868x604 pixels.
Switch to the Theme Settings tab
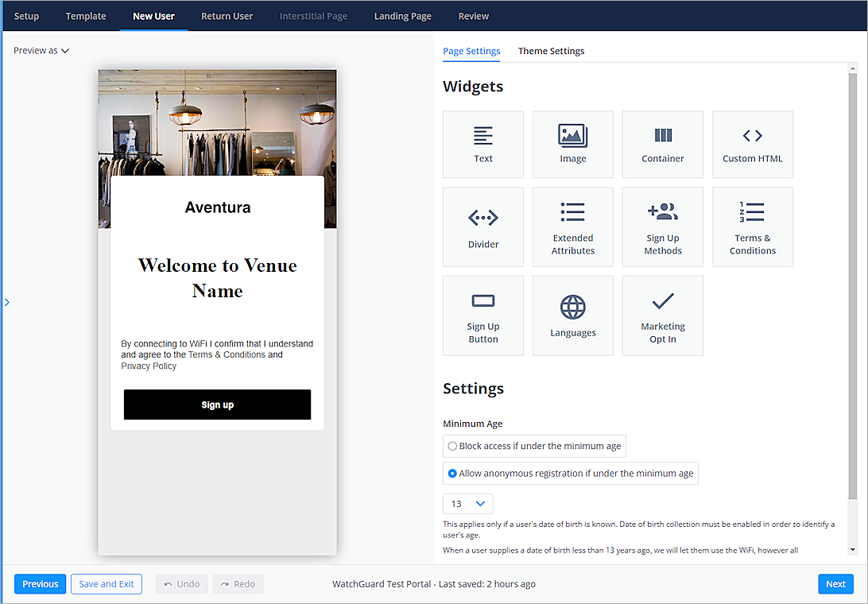pos(551,51)
